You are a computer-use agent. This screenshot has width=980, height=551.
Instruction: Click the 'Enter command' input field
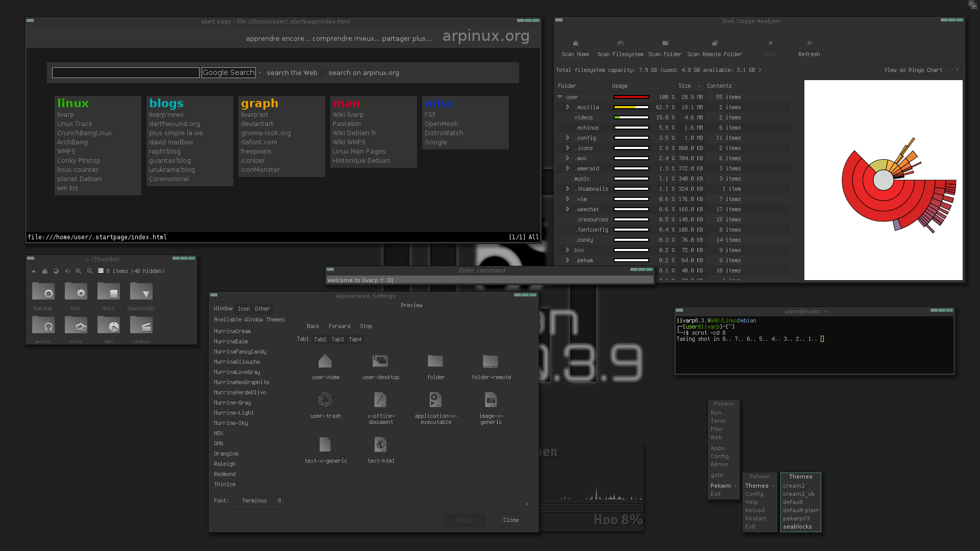click(489, 280)
